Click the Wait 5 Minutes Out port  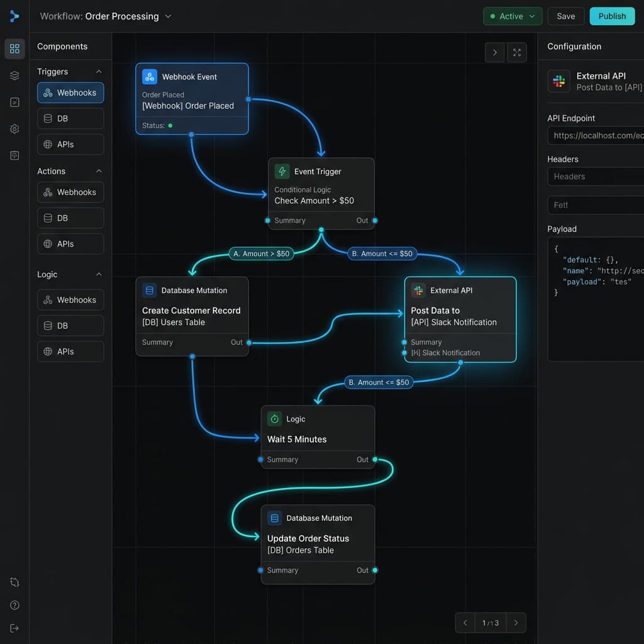click(x=375, y=460)
